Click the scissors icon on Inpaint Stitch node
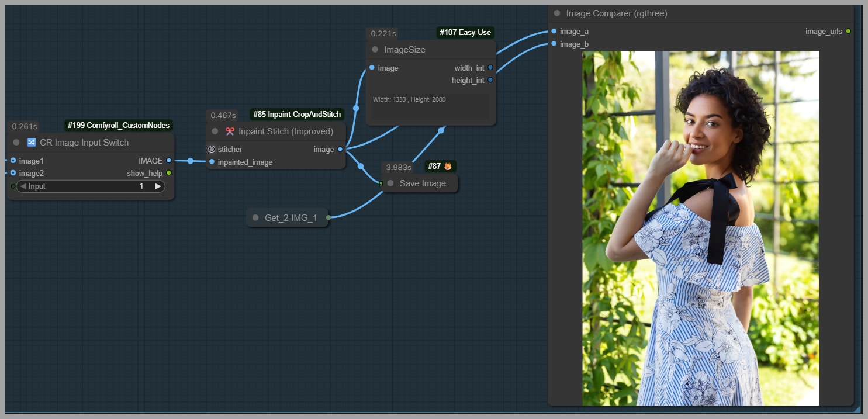The image size is (868, 419). pos(230,131)
